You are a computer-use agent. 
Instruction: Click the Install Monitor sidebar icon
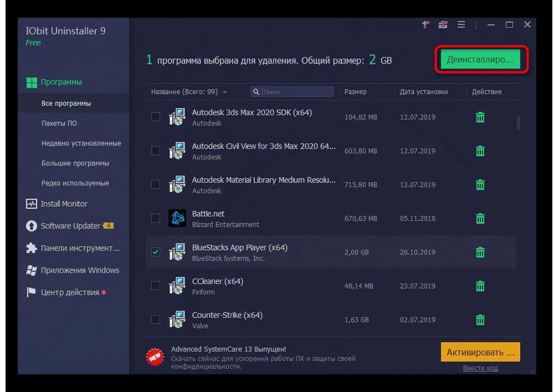[32, 204]
